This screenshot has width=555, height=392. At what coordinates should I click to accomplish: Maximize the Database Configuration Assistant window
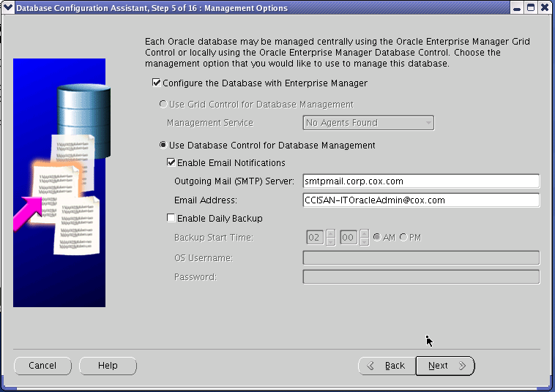pyautogui.click(x=531, y=7)
